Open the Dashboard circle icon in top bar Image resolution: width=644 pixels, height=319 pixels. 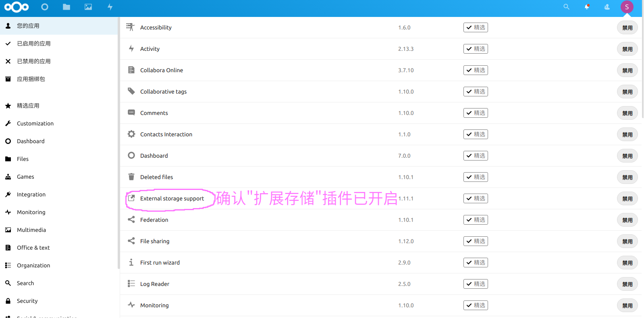(45, 7)
